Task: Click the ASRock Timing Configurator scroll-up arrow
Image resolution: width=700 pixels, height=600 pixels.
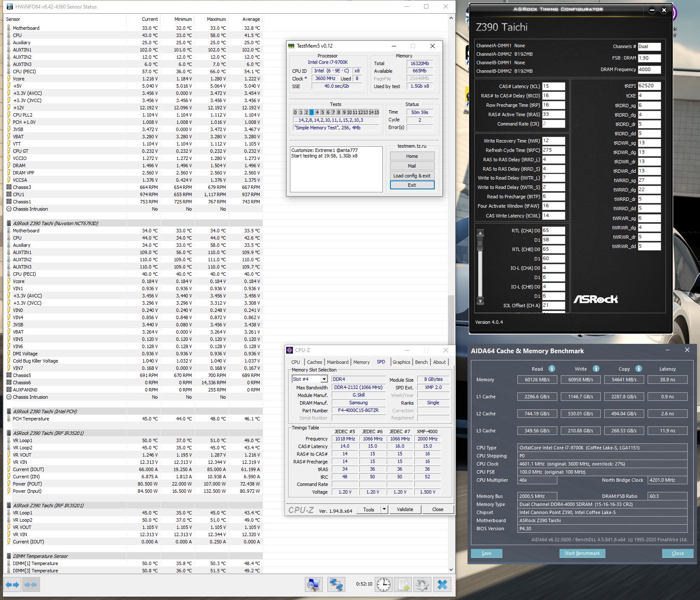Action: (x=480, y=233)
